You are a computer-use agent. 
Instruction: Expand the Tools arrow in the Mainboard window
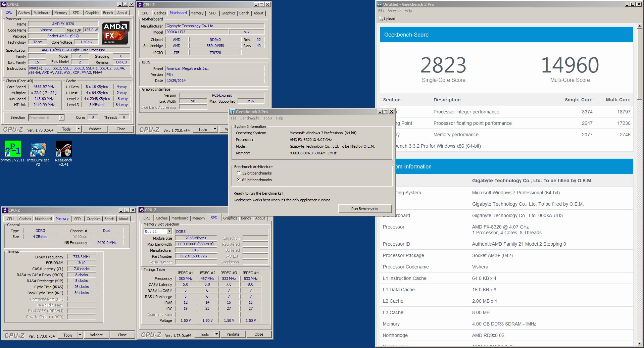215,129
